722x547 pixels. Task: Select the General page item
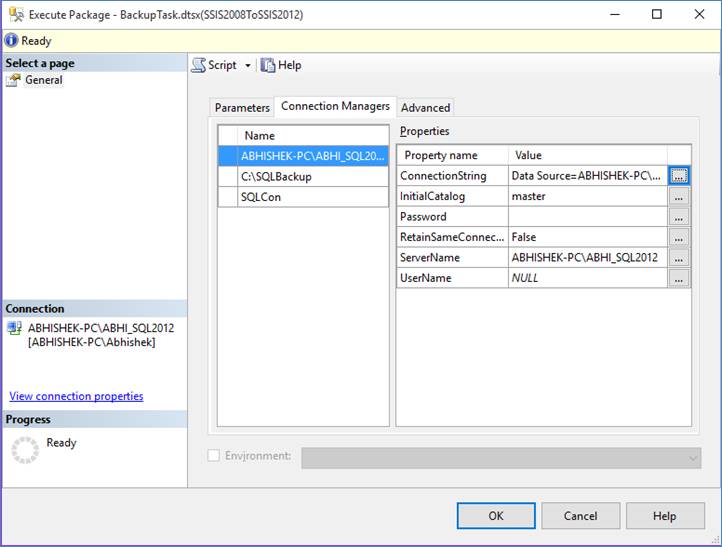coord(43,80)
